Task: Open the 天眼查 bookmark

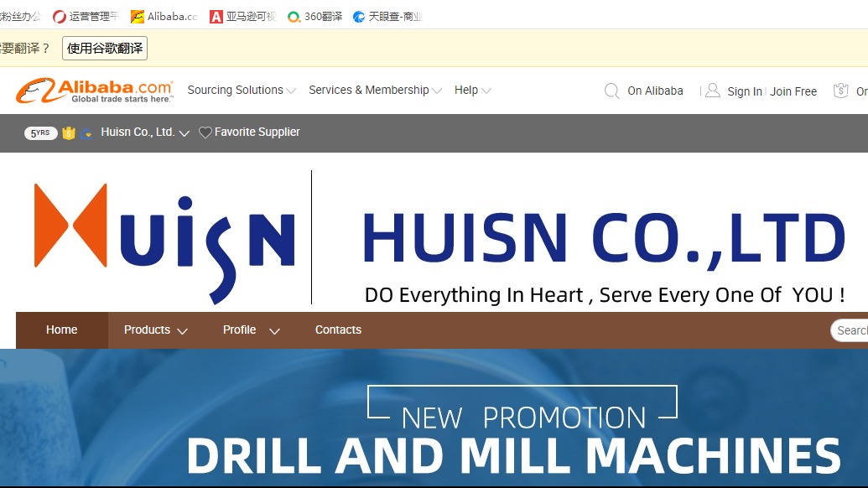Action: 387,17
